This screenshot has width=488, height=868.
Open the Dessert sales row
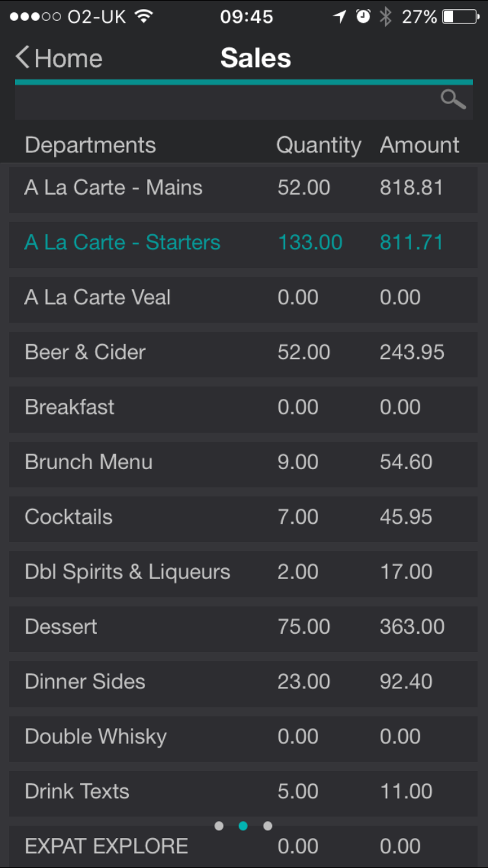click(243, 627)
